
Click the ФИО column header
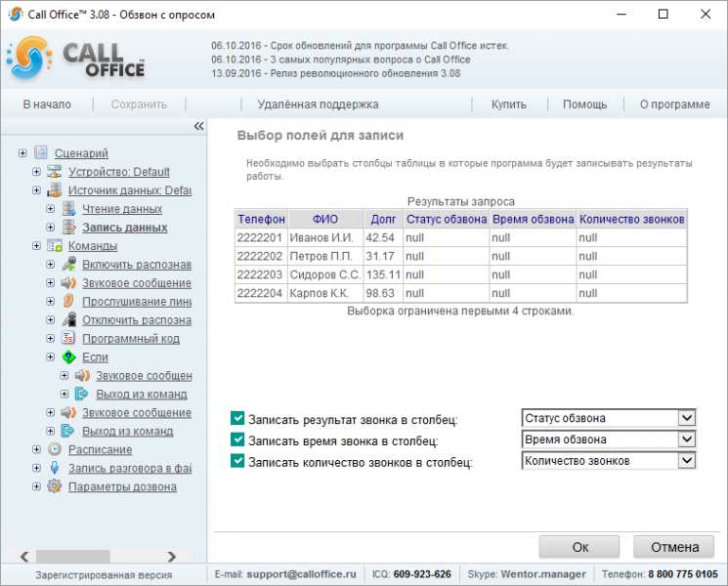[325, 219]
